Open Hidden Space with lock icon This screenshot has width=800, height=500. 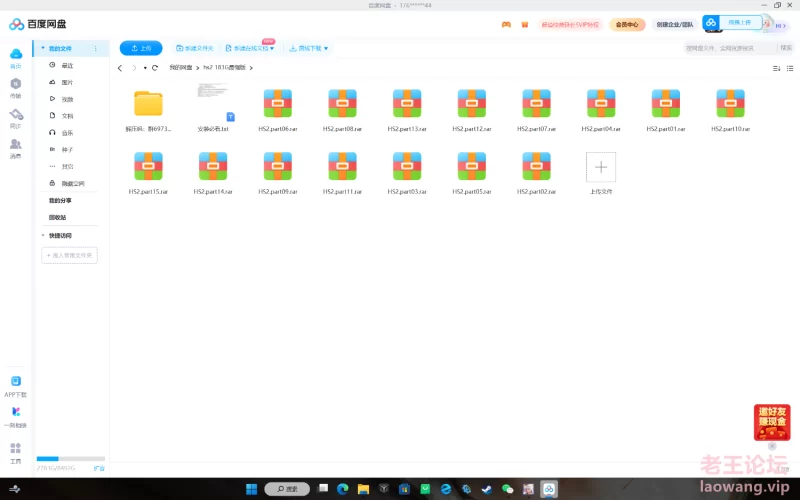68,183
